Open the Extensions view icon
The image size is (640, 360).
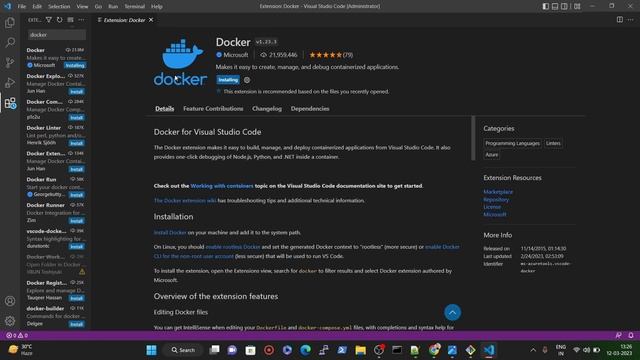pyautogui.click(x=10, y=103)
